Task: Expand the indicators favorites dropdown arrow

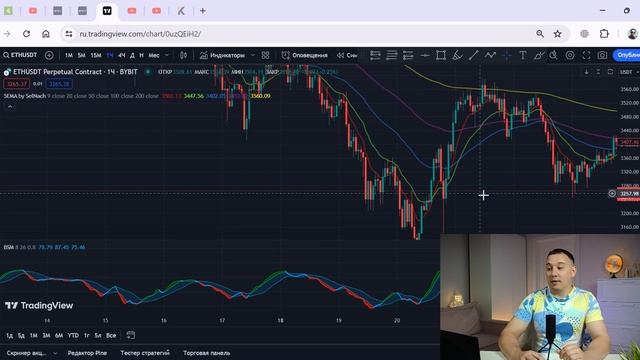Action: point(253,55)
